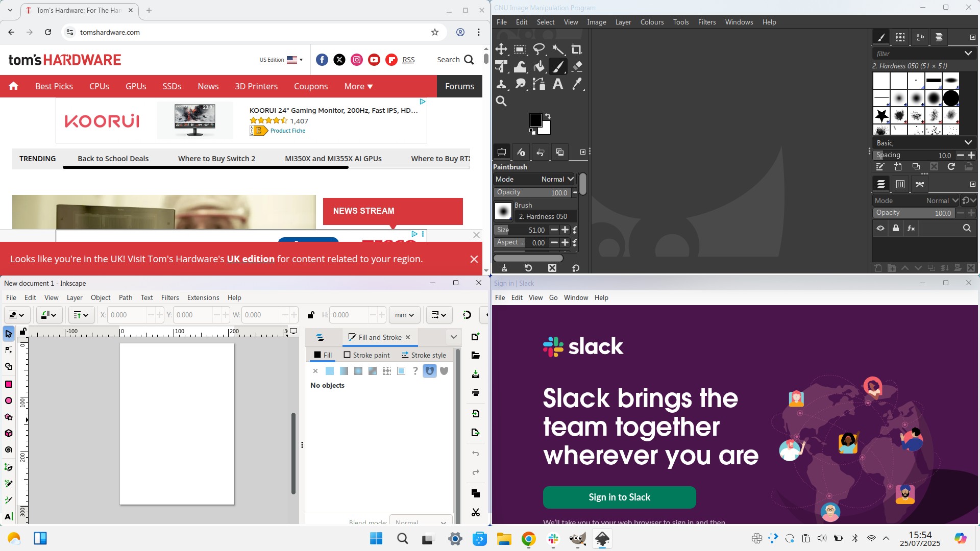The width and height of the screenshot is (980, 551).
Task: Open Chrome's tab search chevron
Action: (x=10, y=10)
